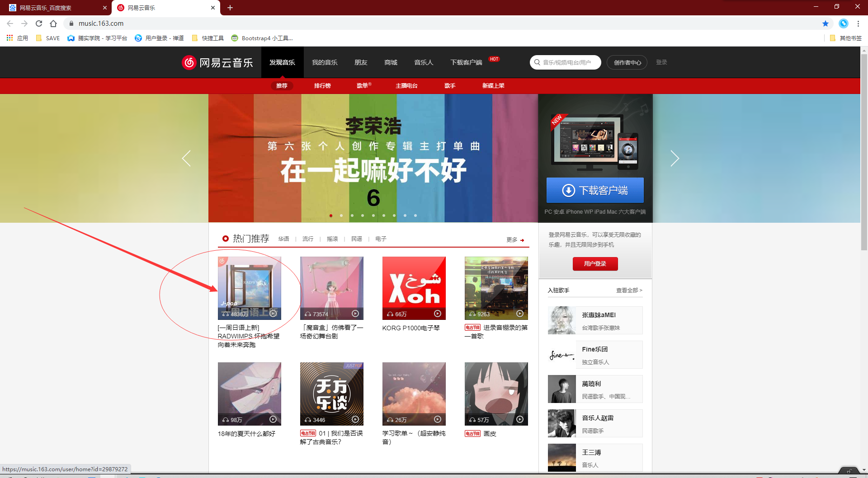Open the 李荣浩 banner image
868x478 pixels.
(373, 158)
